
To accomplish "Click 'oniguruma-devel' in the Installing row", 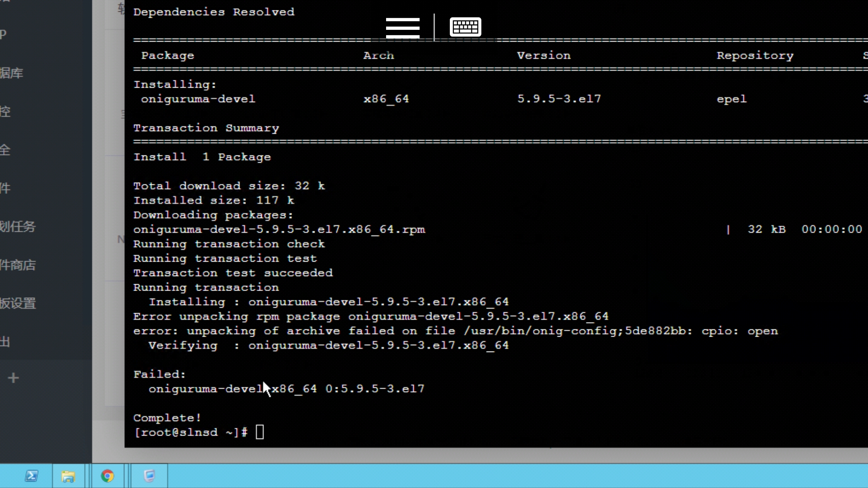I will click(x=198, y=99).
